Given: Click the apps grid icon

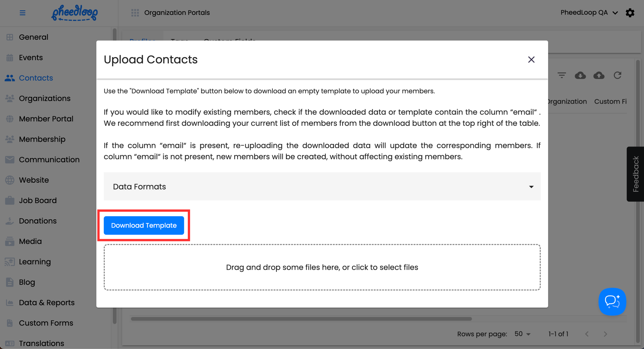Looking at the screenshot, I should [135, 13].
